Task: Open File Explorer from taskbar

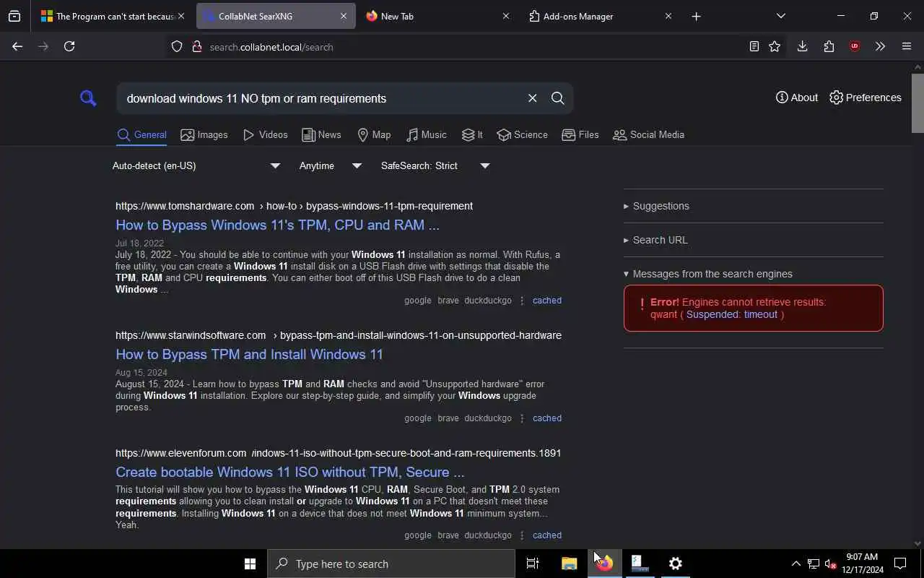Action: pos(569,564)
